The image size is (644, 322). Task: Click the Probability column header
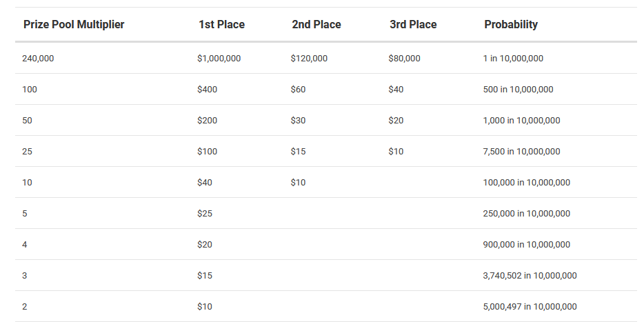click(x=511, y=25)
